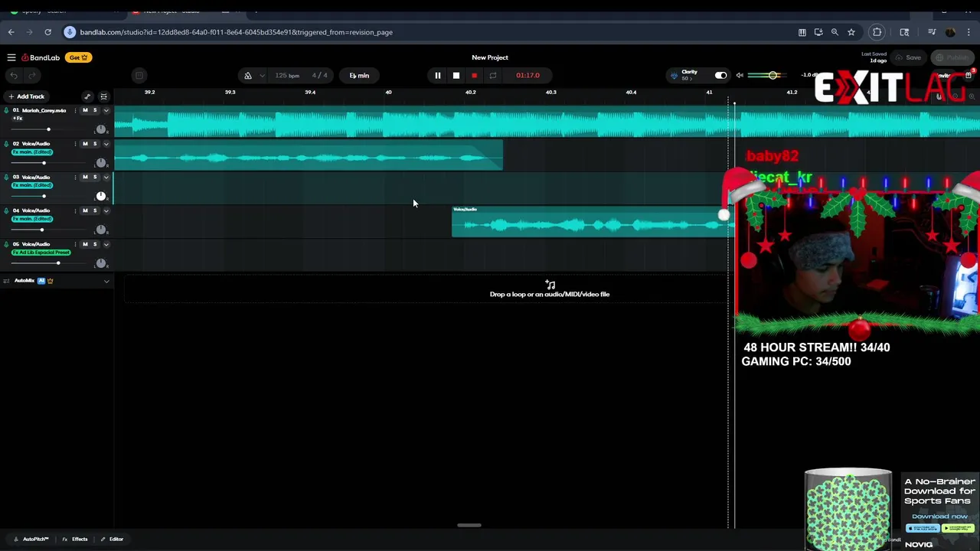
Task: Open track 02 three-dot menu
Action: tap(75, 144)
